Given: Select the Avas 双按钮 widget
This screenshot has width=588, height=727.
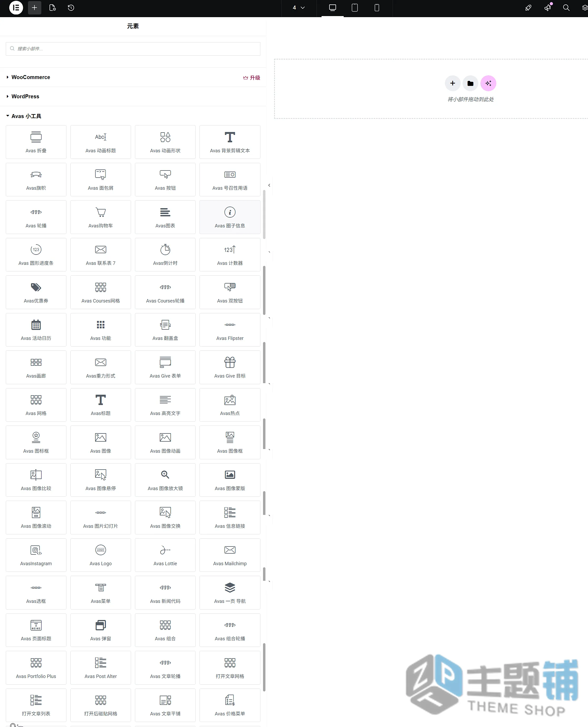Looking at the screenshot, I should (230, 292).
